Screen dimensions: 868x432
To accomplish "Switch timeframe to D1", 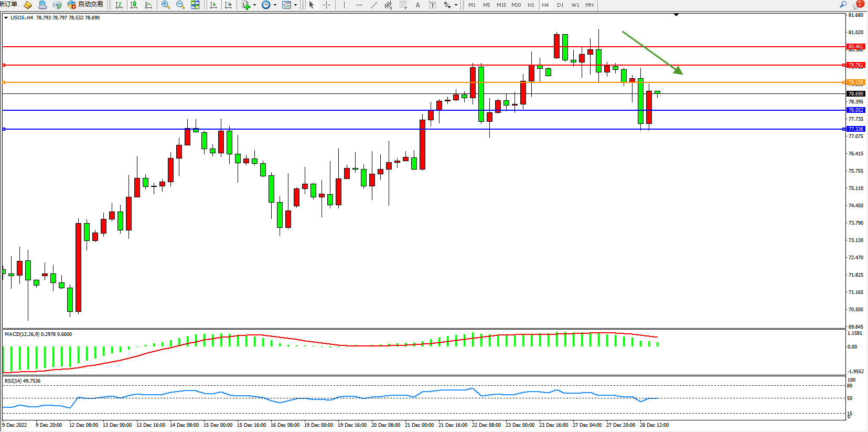I will point(560,5).
